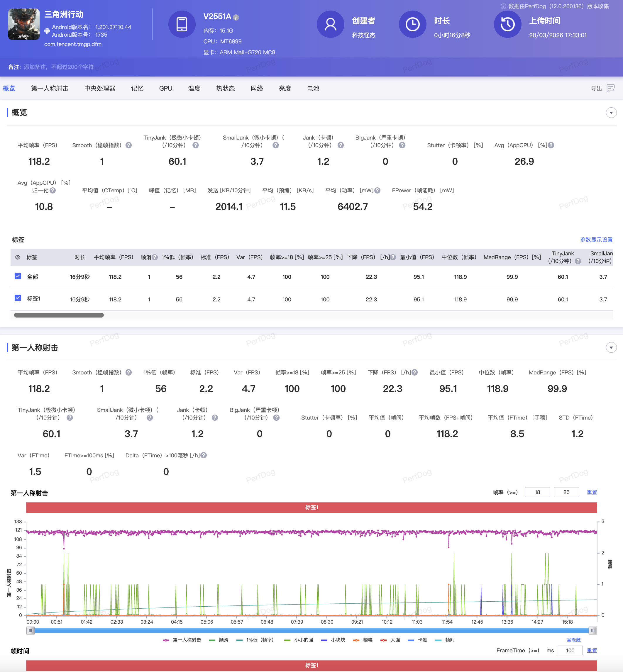
Task: Switch to the GPU tab
Action: click(x=165, y=88)
